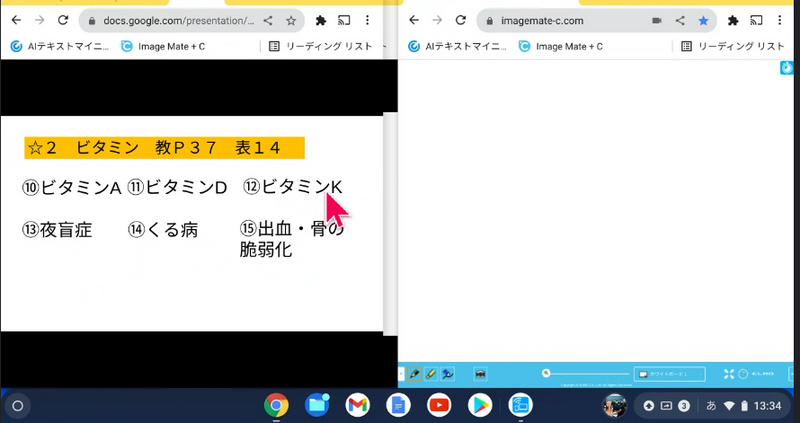Viewport: 800px width, 423px height.
Task: Open Chrome three-dot menu in right window
Action: click(783, 20)
